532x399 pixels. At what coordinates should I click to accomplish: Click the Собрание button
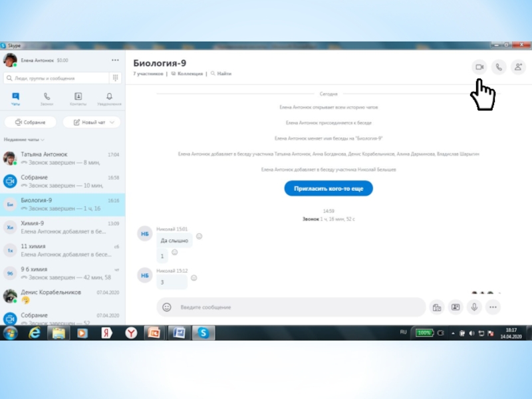pyautogui.click(x=30, y=122)
